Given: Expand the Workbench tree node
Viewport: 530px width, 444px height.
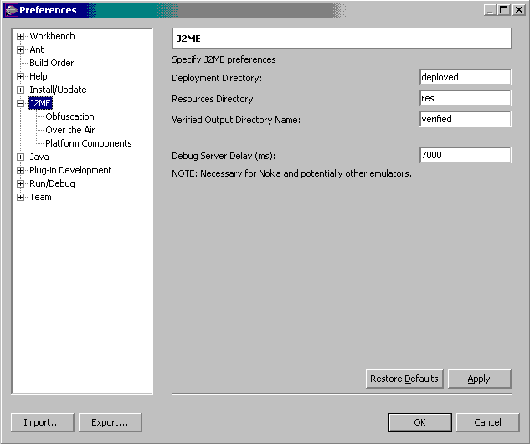Looking at the screenshot, I should [20, 36].
